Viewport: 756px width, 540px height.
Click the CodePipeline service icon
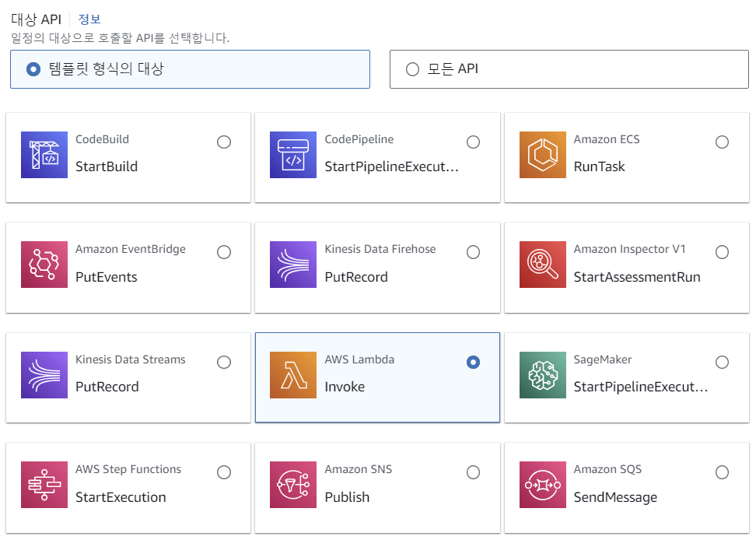(293, 155)
